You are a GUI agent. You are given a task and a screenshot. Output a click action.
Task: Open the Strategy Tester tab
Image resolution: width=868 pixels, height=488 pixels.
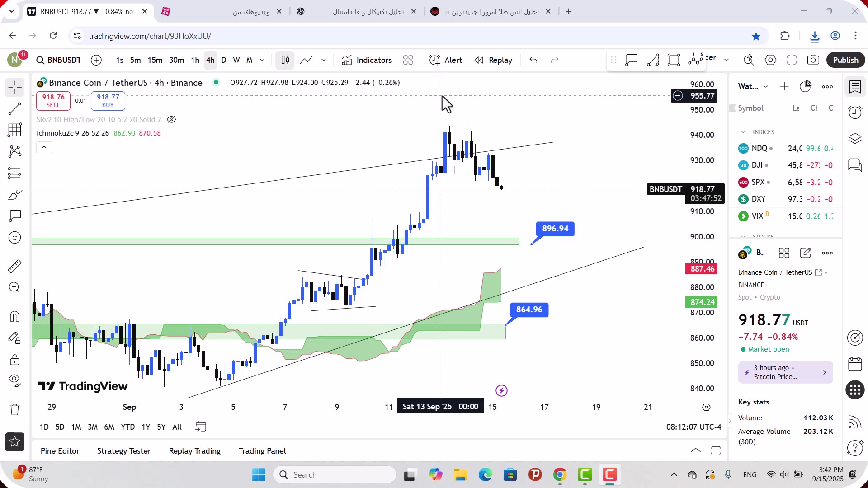(124, 451)
